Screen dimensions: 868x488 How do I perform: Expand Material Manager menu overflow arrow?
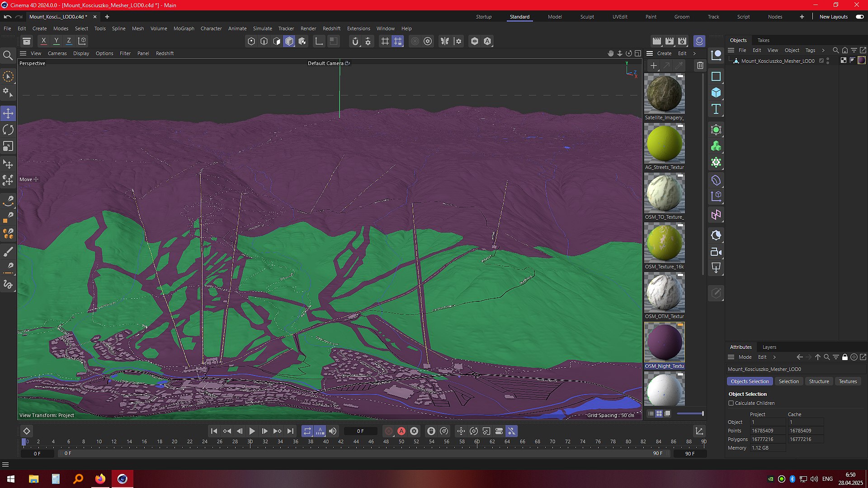695,53
